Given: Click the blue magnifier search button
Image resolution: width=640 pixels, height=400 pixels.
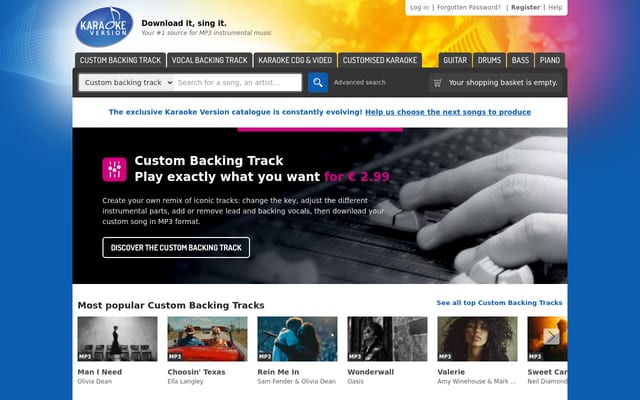Looking at the screenshot, I should 318,82.
